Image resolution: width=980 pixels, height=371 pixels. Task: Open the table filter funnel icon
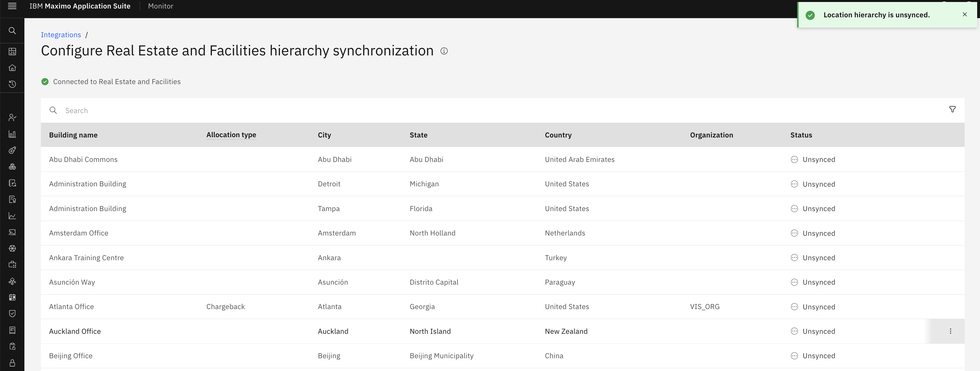coord(952,110)
